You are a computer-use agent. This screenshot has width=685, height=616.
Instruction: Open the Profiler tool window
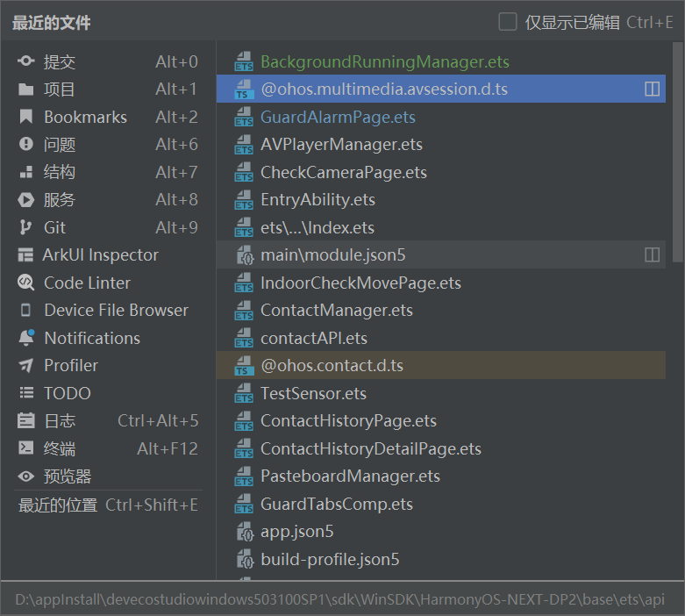click(108, 366)
